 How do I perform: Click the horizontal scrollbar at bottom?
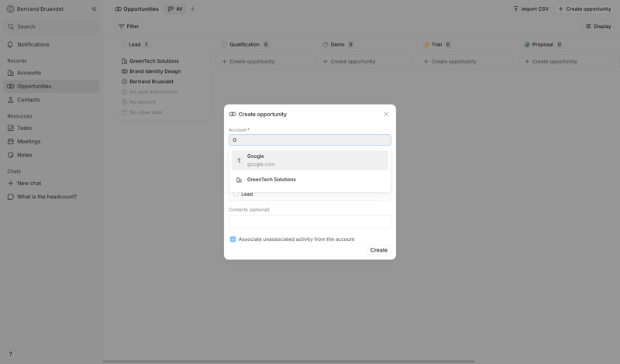(x=288, y=362)
